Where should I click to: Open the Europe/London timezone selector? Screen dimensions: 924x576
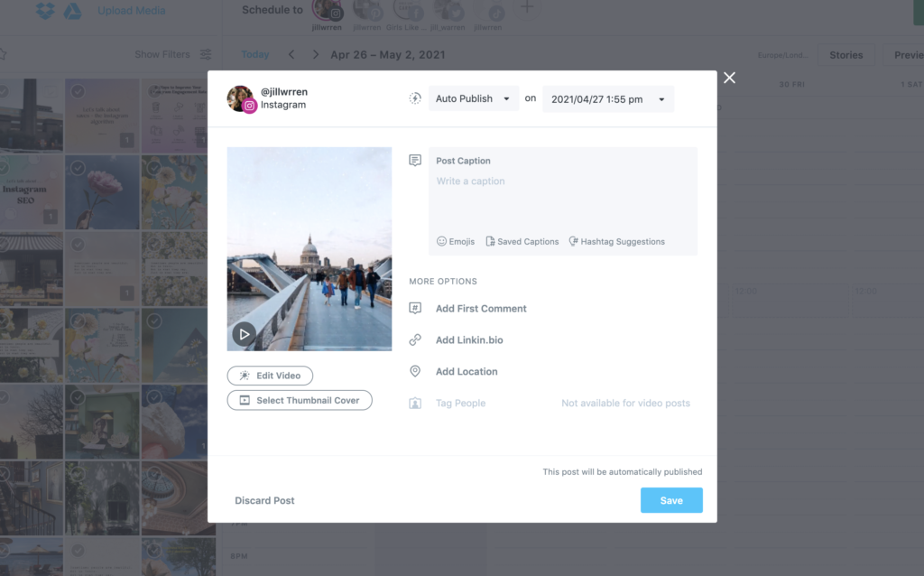(782, 55)
